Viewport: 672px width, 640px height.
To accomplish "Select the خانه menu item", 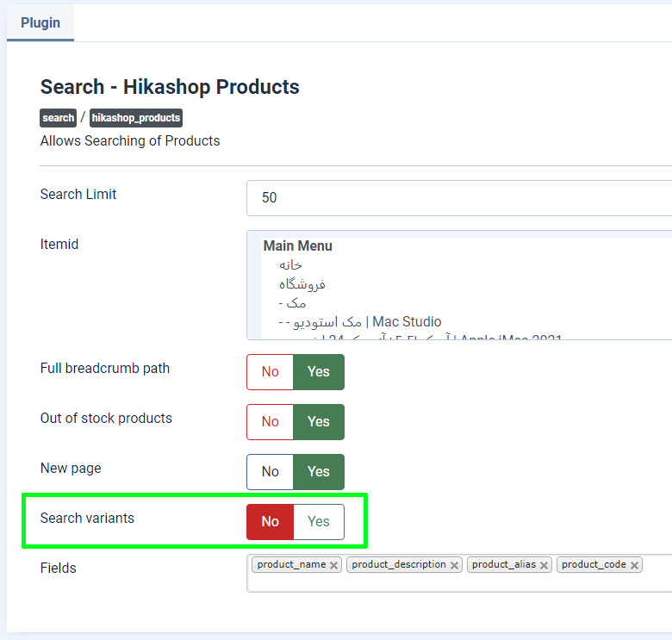I will (290, 265).
